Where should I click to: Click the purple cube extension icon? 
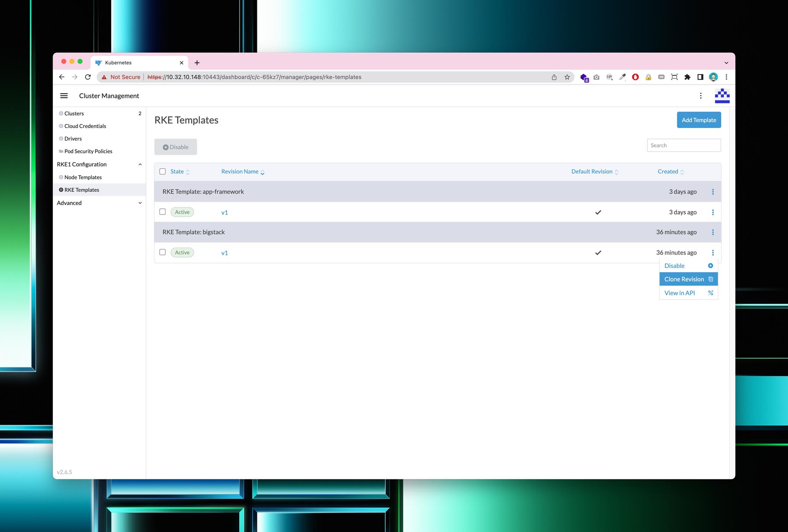[x=584, y=78]
